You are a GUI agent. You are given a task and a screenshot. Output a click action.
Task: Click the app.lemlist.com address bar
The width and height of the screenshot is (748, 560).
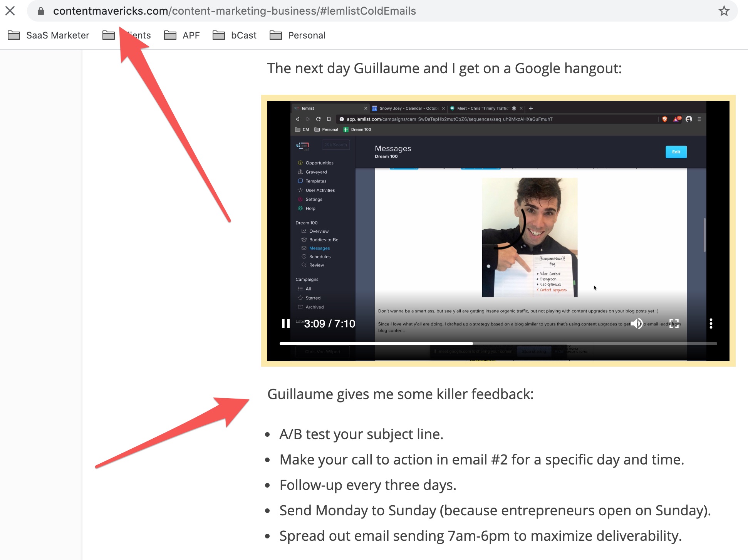pos(497,119)
